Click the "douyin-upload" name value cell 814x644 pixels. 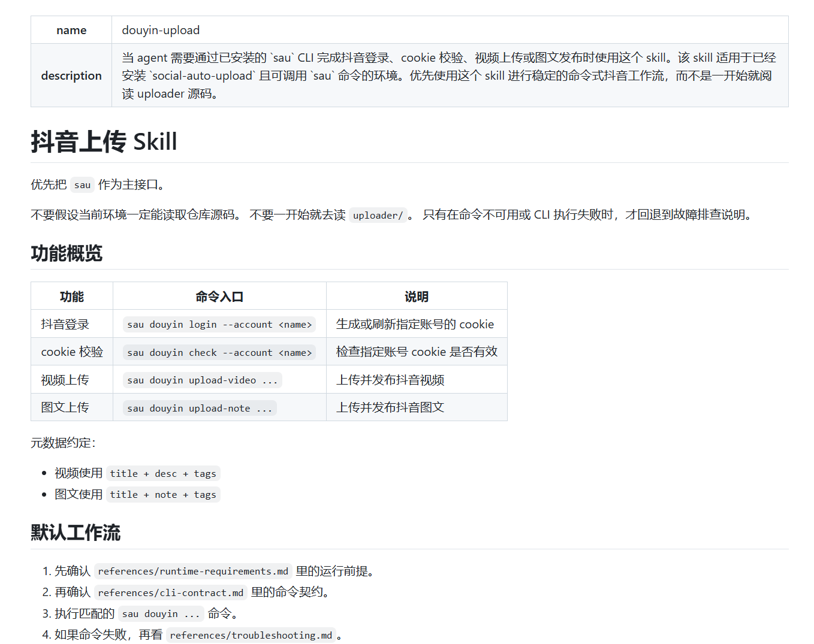[x=161, y=30]
